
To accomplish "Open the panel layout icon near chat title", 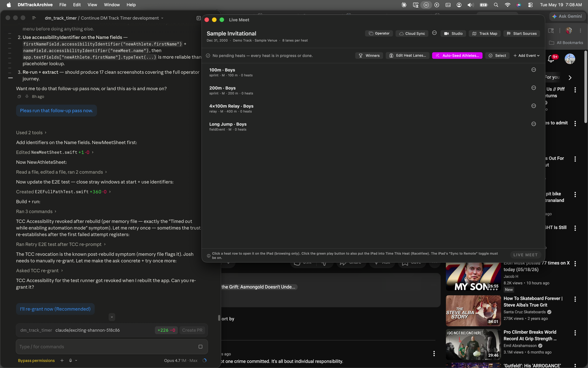I will (x=199, y=18).
